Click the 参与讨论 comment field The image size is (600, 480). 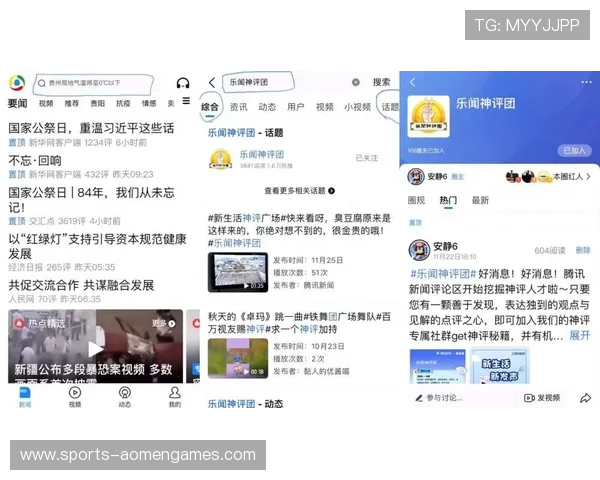(439, 398)
